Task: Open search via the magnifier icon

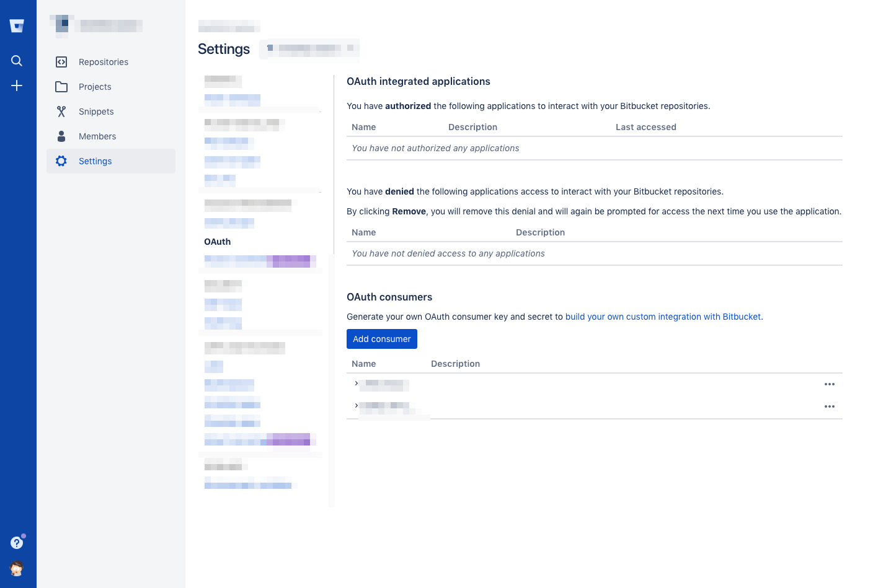Action: click(x=17, y=61)
